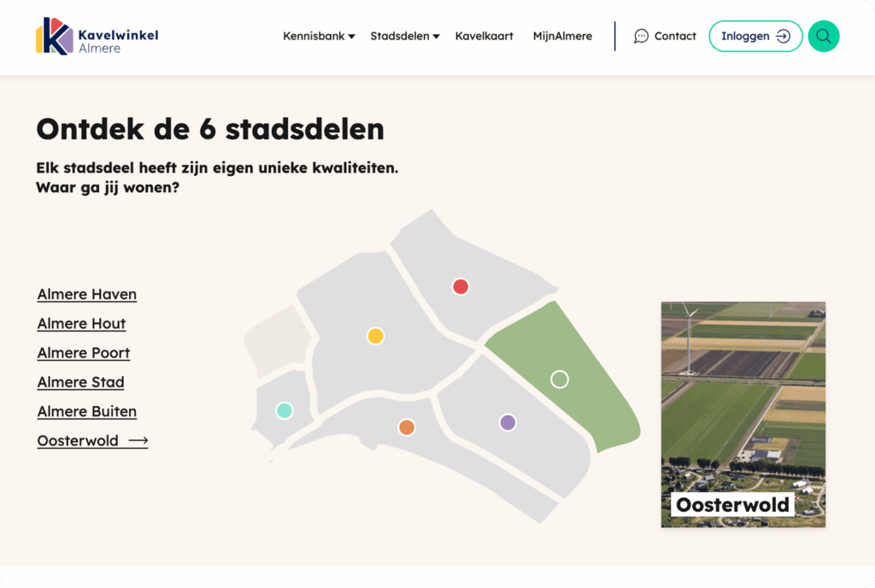This screenshot has height=588, width=875.
Task: Click the Almere Poort link
Action: [x=83, y=352]
